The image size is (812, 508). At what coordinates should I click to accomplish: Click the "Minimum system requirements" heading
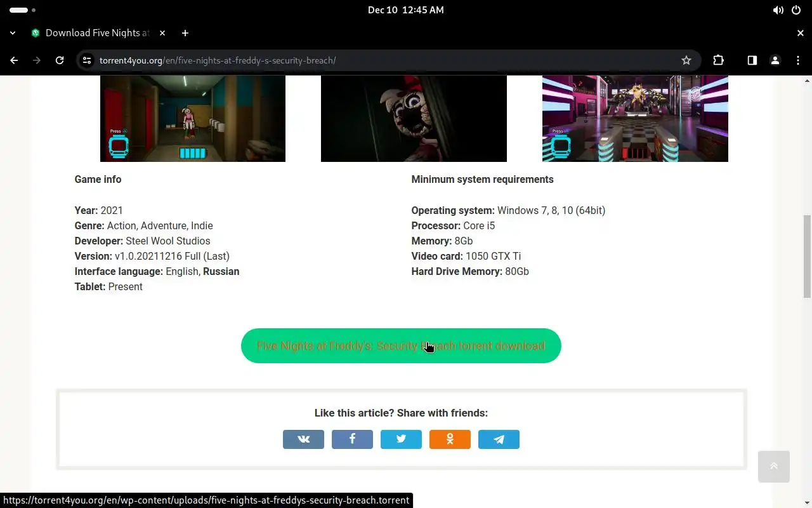pos(482,180)
